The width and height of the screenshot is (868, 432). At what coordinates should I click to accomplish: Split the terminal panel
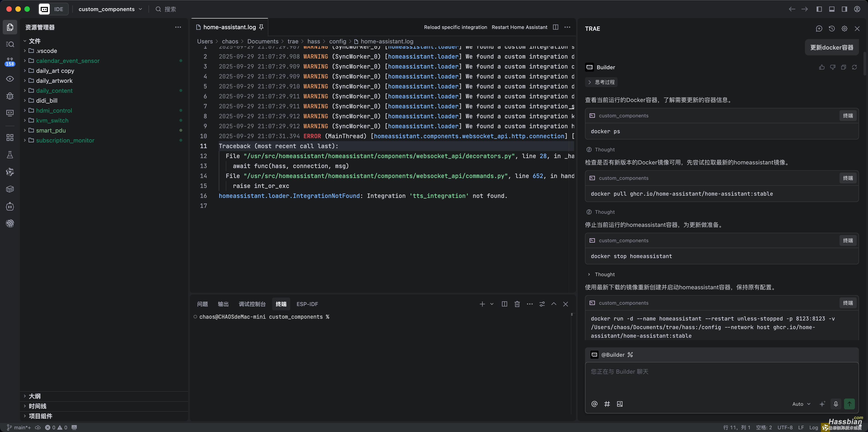point(504,304)
